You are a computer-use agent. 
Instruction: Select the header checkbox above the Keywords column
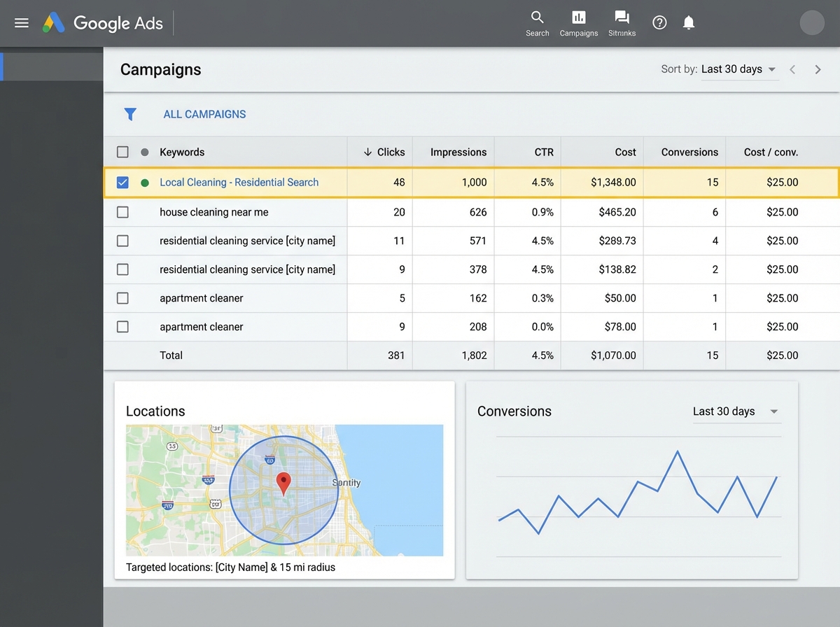click(122, 151)
